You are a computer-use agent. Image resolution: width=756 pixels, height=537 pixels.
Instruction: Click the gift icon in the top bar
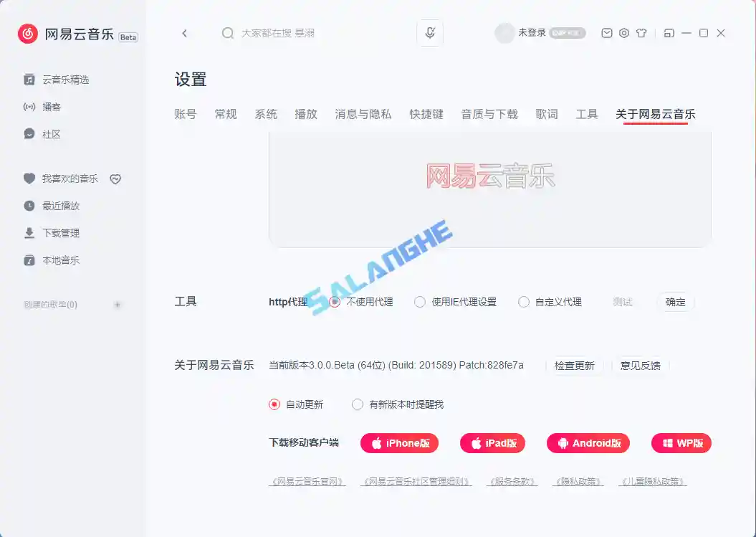[643, 32]
